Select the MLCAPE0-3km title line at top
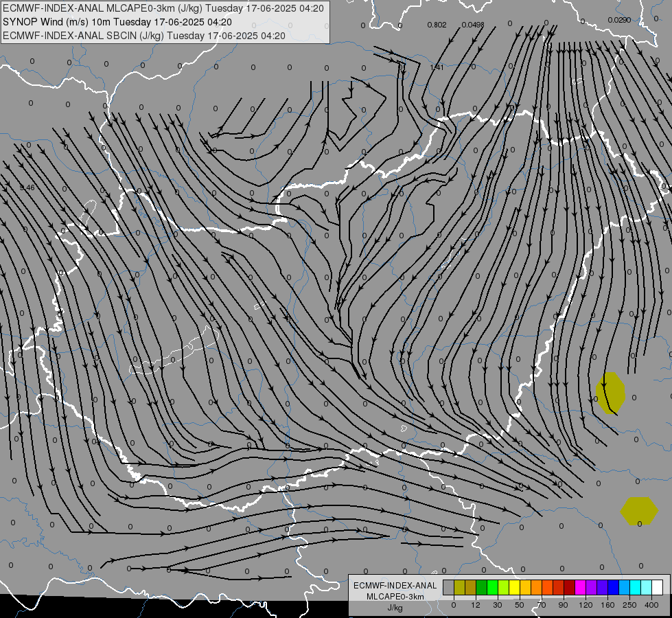Screen dimensions: 672x618 click(x=163, y=8)
